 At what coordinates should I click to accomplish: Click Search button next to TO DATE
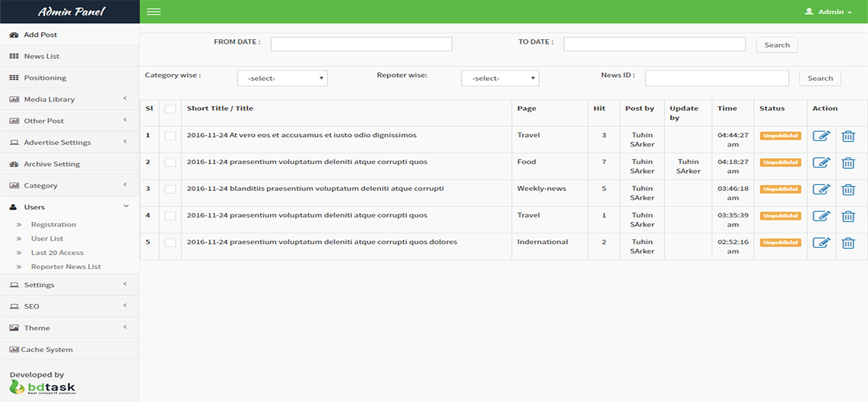click(777, 45)
